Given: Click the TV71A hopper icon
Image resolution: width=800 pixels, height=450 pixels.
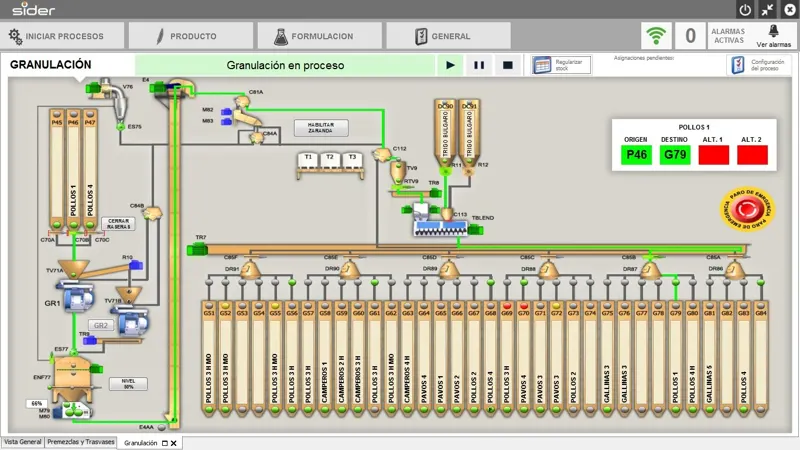Looking at the screenshot, I should [x=73, y=269].
